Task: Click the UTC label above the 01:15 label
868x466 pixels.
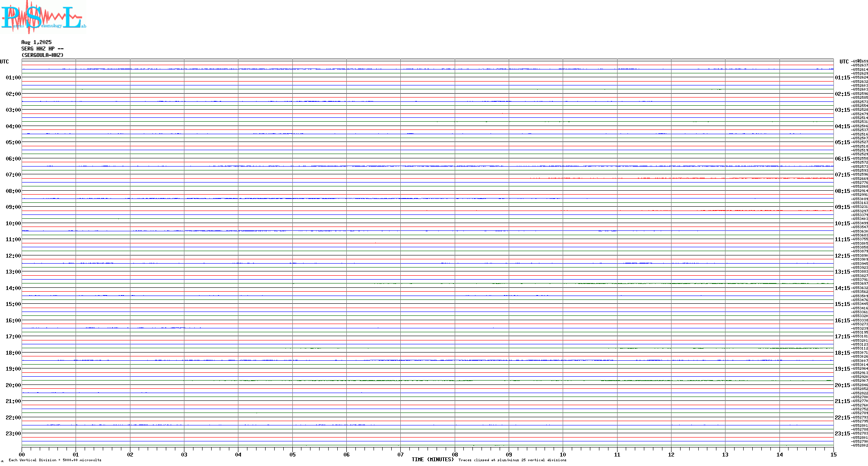Action: [844, 62]
